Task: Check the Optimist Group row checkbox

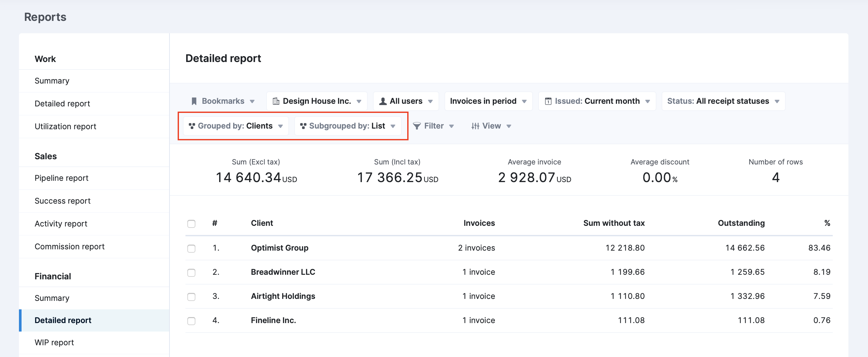Action: 191,248
